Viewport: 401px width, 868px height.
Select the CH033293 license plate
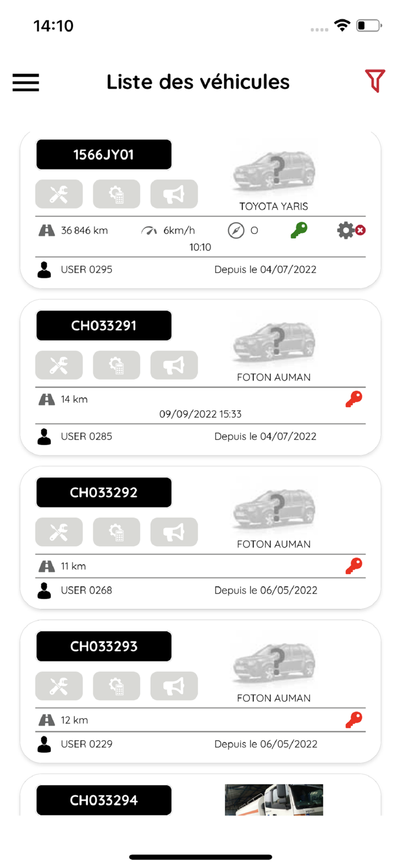(104, 646)
